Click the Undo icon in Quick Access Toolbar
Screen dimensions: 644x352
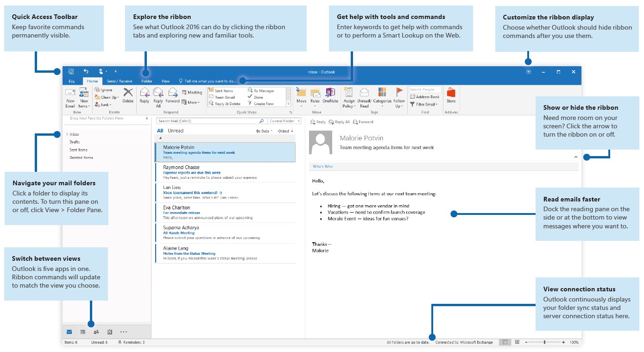pyautogui.click(x=86, y=71)
